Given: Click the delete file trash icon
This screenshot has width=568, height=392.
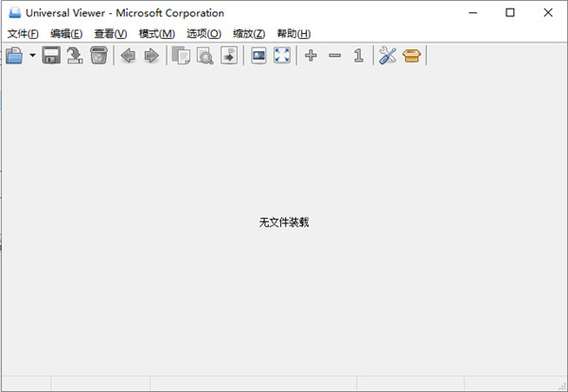Looking at the screenshot, I should 98,57.
